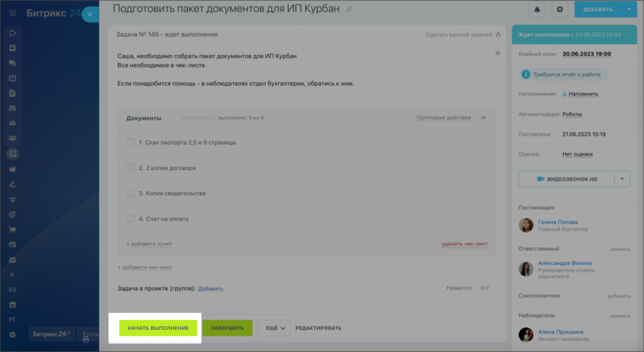The height and width of the screenshot is (352, 644).
Task: Click Сделать важной задачей text
Action: [x=459, y=35]
